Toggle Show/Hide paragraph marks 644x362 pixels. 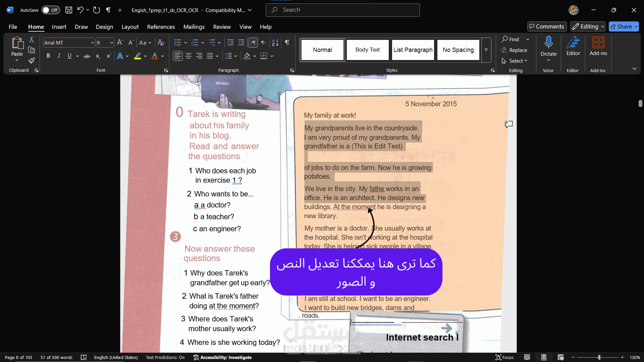point(287,43)
